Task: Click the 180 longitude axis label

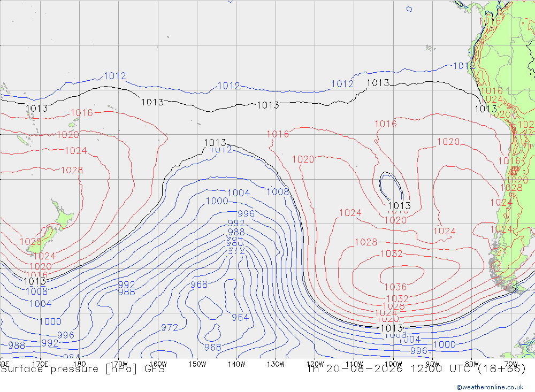Action: tap(80, 364)
